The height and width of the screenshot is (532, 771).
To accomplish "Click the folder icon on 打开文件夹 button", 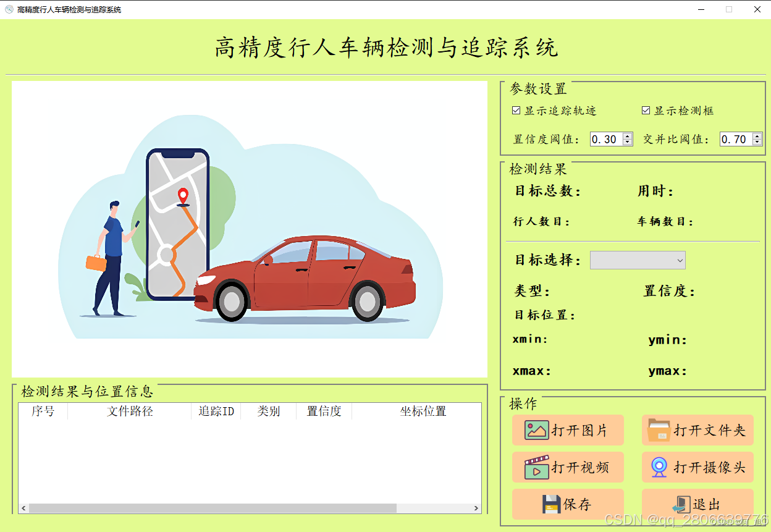I will pos(659,430).
